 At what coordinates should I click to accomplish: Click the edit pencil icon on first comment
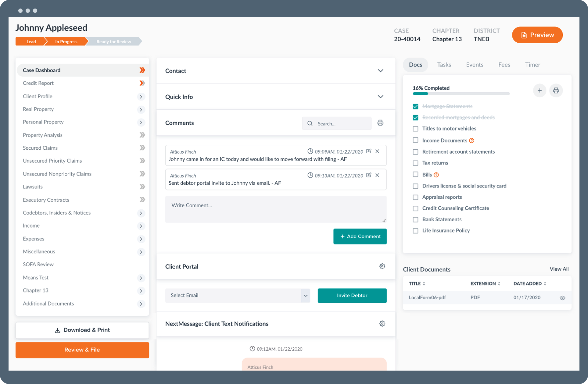(368, 151)
